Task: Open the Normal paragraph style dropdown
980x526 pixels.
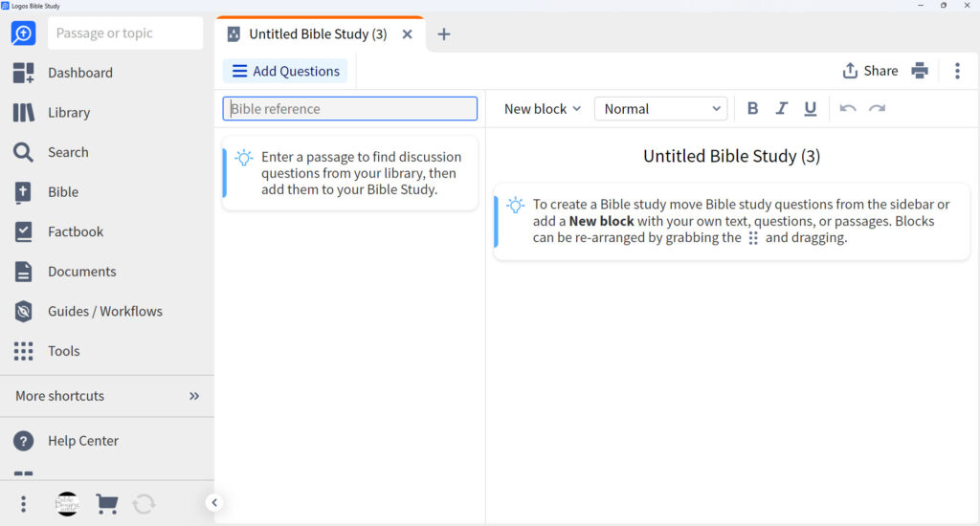Action: pos(660,109)
